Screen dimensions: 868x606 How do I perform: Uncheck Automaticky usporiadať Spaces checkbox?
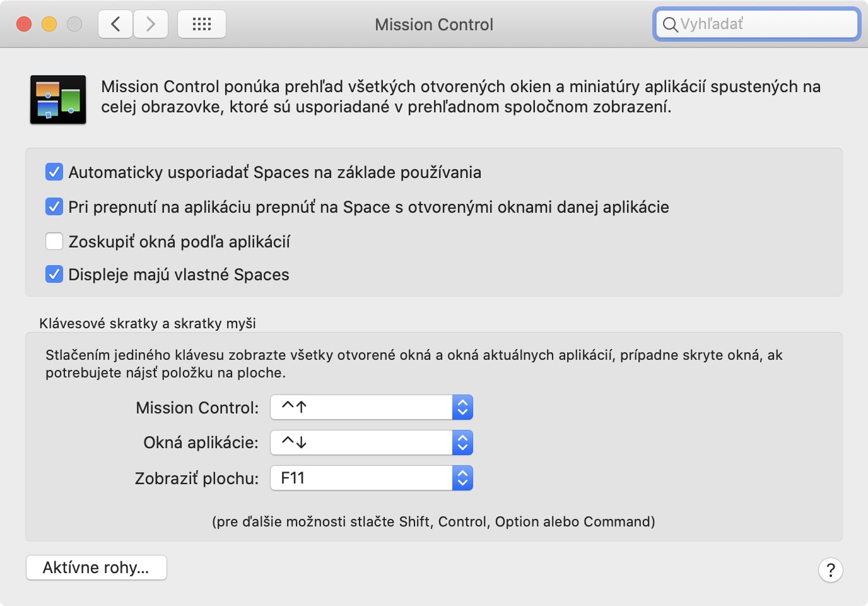tap(54, 172)
